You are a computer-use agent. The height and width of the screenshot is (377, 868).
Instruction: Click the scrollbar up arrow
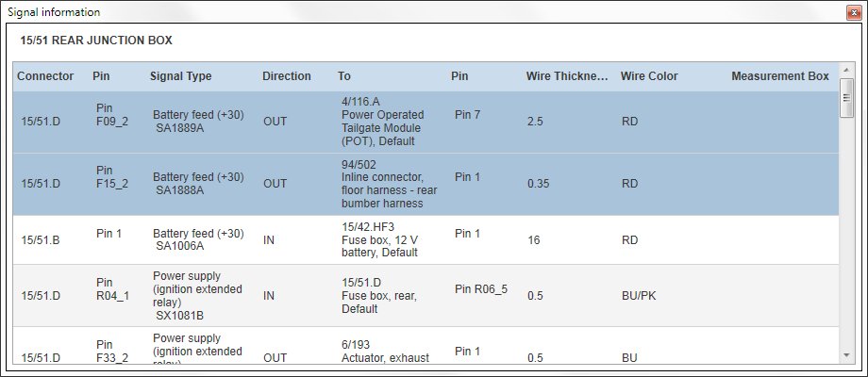click(x=846, y=70)
